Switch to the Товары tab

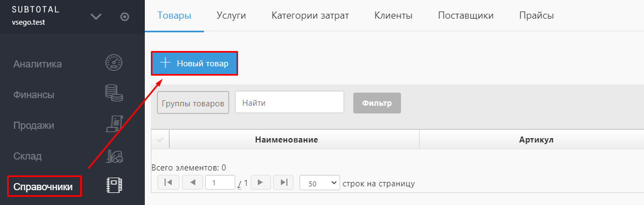pos(174,16)
